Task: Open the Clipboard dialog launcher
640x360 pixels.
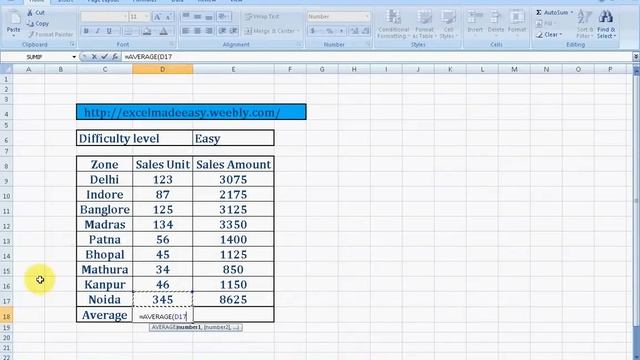Action: (72, 44)
